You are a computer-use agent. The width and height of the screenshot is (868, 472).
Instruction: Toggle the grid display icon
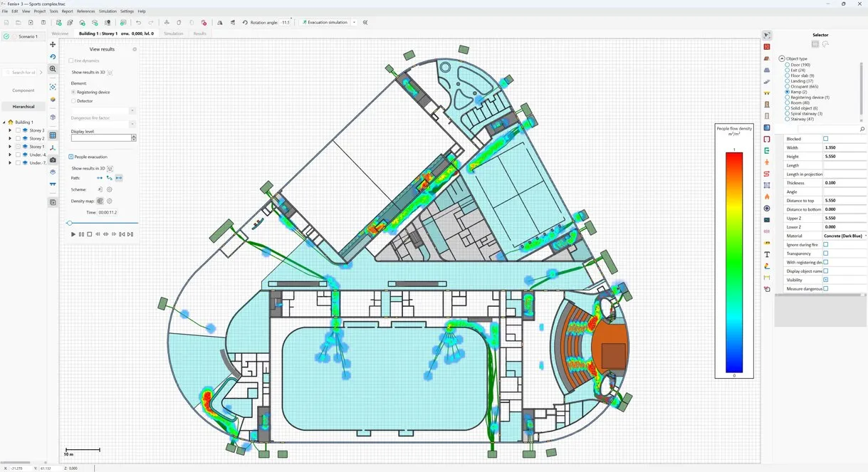[53, 135]
